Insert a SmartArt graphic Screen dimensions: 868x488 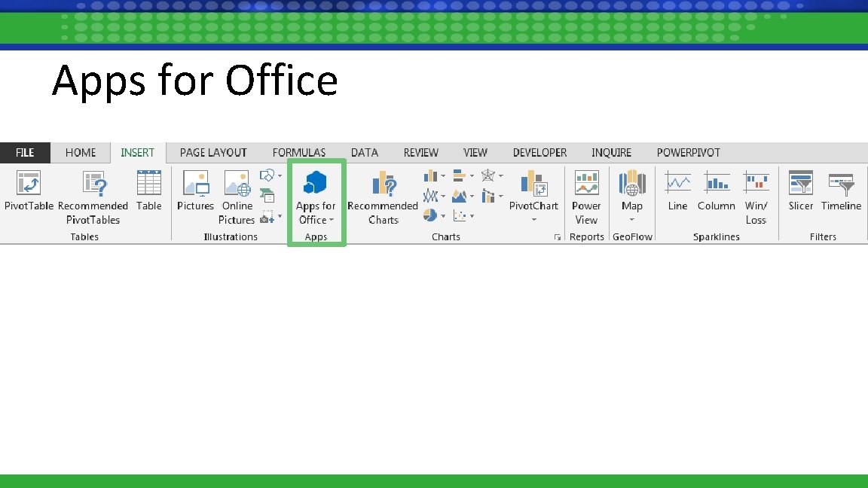tap(267, 195)
